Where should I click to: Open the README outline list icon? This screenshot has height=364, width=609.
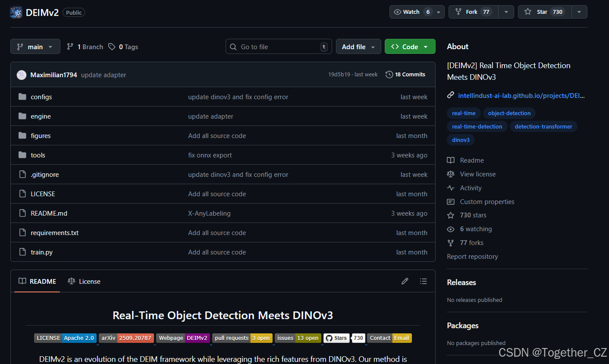pos(424,281)
